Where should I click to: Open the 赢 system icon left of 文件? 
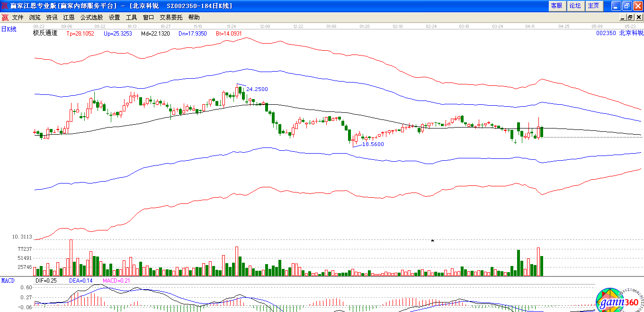[x=5, y=18]
